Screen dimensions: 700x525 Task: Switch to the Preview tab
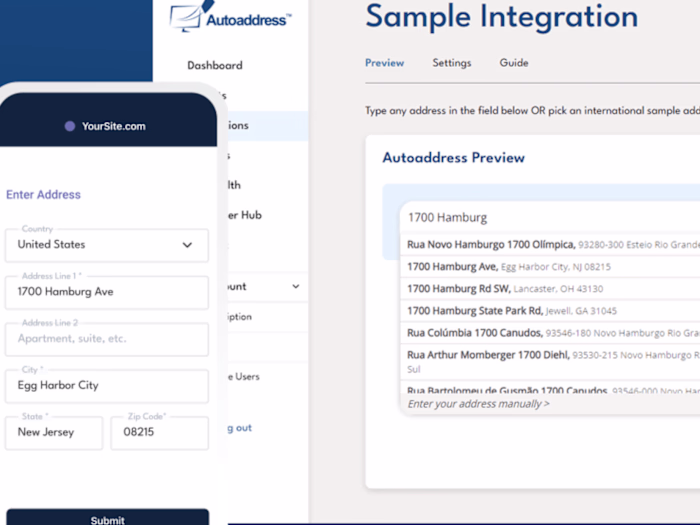coord(384,63)
